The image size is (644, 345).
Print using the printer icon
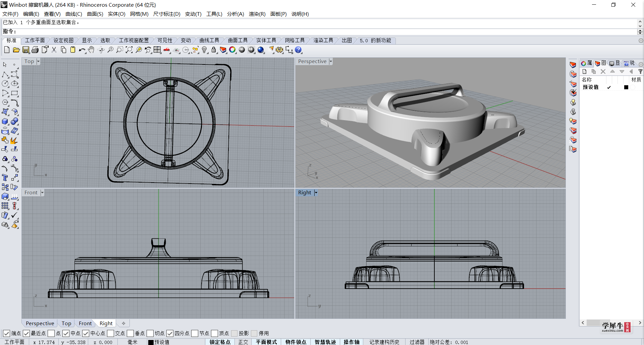(35, 50)
